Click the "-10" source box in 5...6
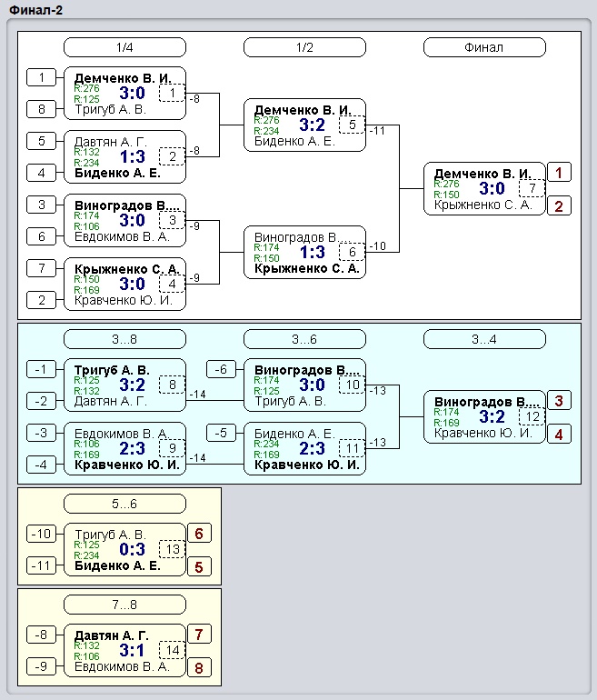 tap(42, 534)
